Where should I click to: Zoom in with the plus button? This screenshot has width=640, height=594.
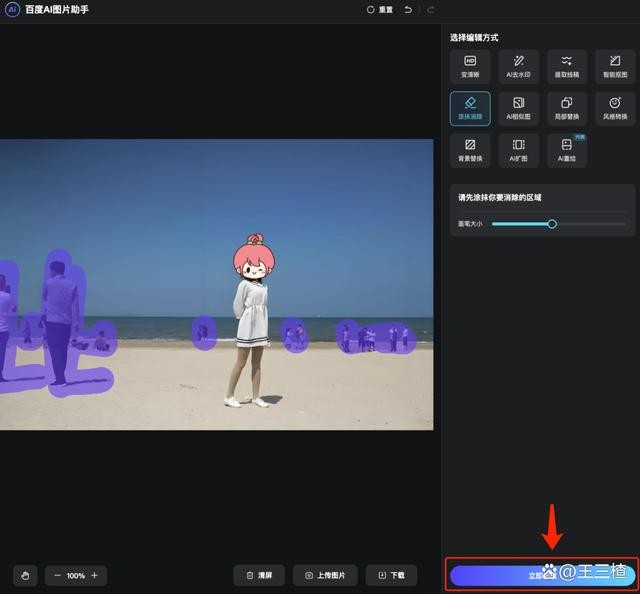(95, 576)
